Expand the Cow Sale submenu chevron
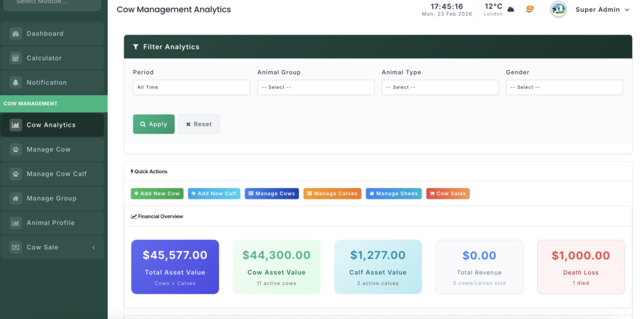The image size is (644, 319). tap(94, 248)
